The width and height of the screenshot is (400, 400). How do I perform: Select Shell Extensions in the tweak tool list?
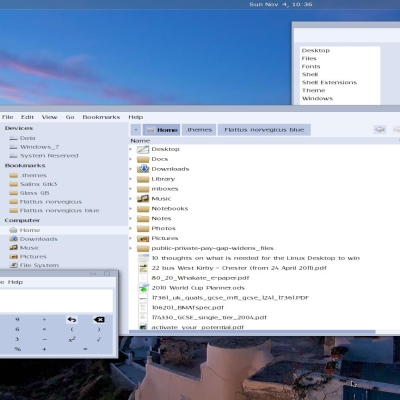point(329,82)
